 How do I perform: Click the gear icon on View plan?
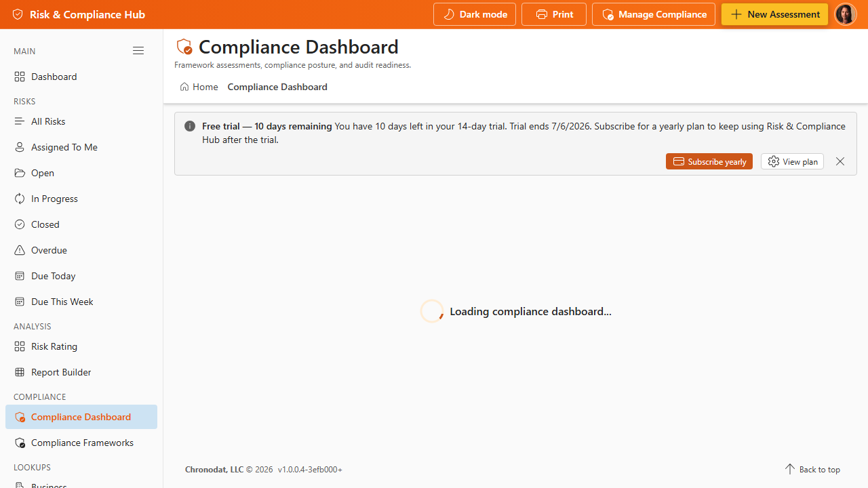774,161
